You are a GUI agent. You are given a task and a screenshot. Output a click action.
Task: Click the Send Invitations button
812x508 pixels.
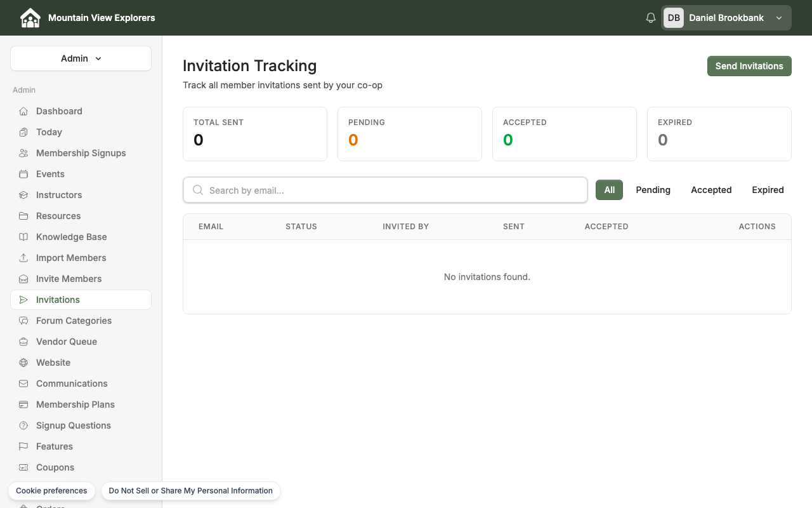749,66
